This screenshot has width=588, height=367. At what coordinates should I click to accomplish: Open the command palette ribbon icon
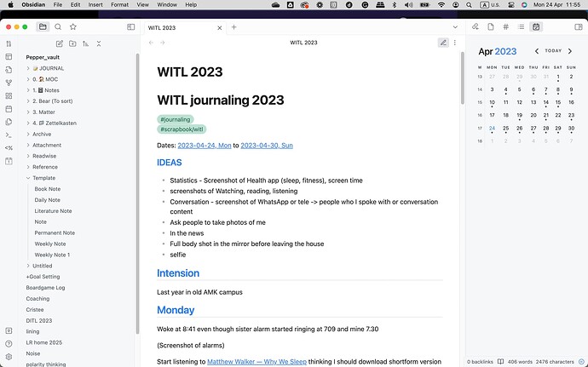9,135
